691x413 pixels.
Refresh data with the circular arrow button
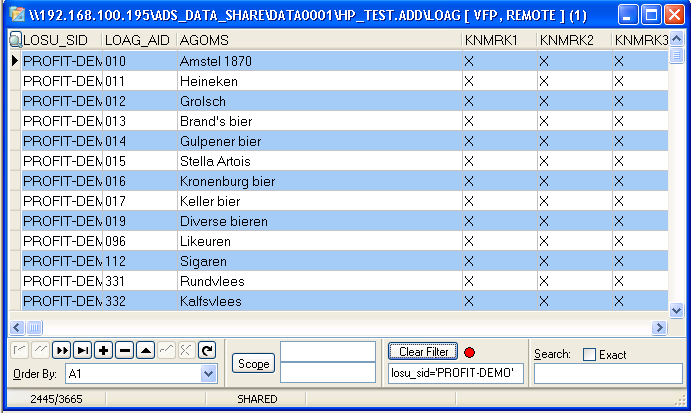click(207, 350)
